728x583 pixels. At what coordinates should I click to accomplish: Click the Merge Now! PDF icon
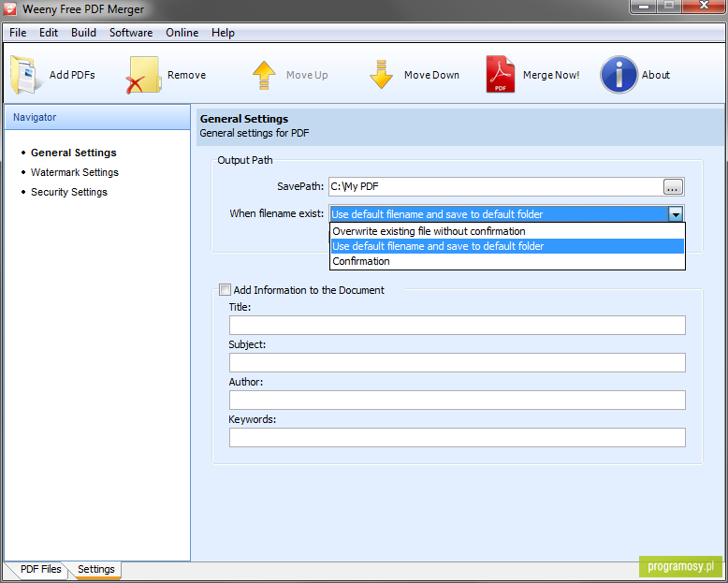(x=501, y=74)
